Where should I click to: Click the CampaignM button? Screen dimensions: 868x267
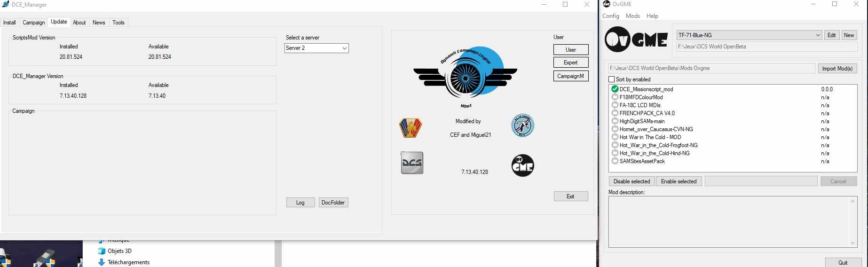[x=571, y=76]
